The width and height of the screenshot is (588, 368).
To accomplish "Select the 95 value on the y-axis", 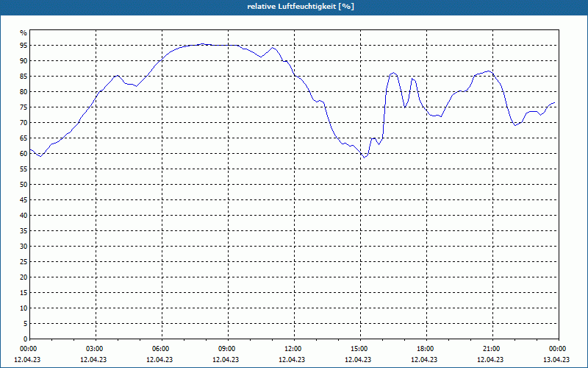I will coord(24,46).
